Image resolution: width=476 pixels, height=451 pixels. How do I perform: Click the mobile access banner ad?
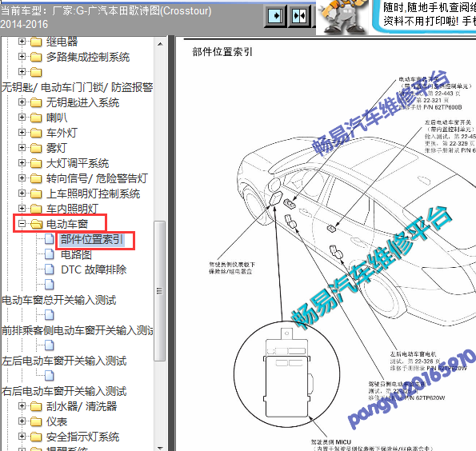coord(424,17)
